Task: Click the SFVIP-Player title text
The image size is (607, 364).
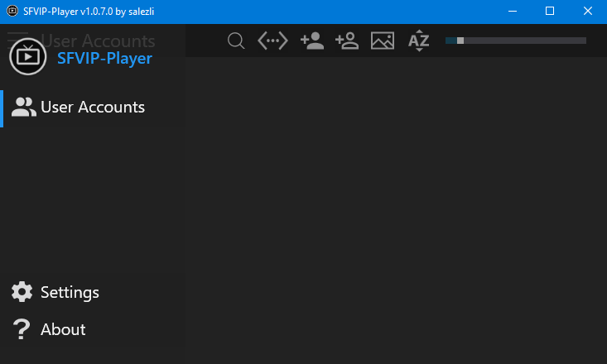Action: (x=104, y=59)
